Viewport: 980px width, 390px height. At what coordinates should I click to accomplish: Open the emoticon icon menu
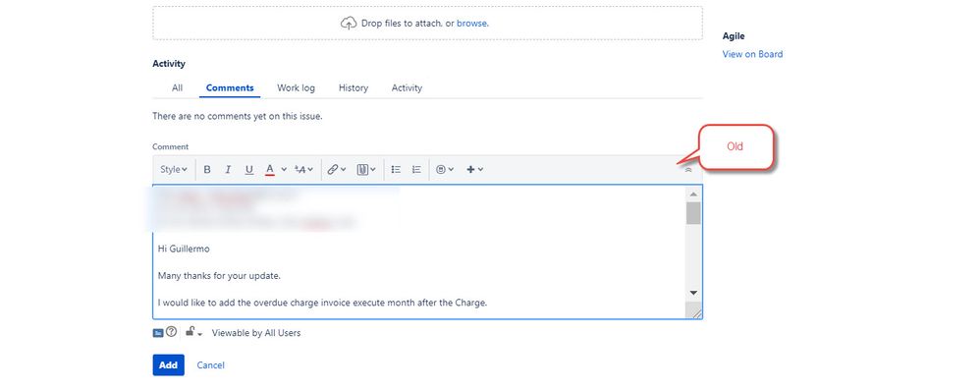tap(441, 169)
